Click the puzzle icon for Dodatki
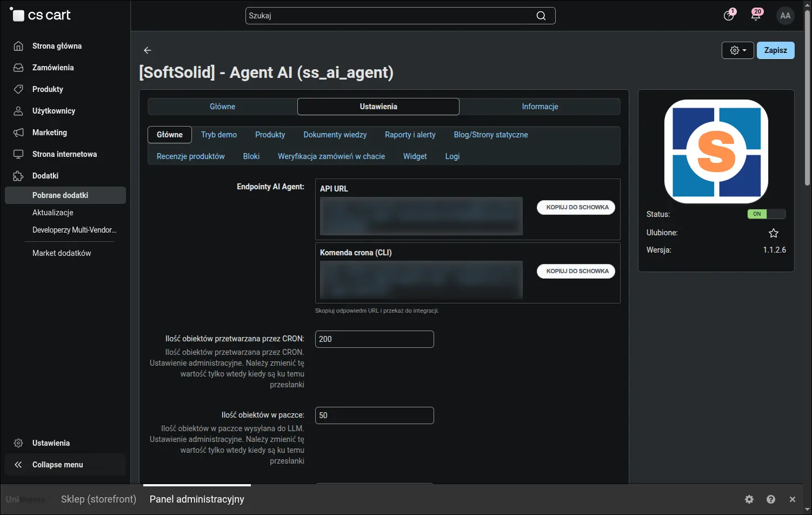The width and height of the screenshot is (812, 515). [18, 176]
